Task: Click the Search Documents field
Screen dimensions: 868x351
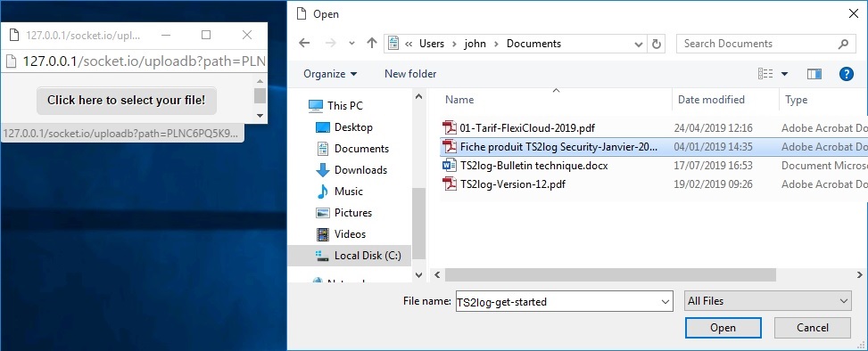Action: point(765,44)
